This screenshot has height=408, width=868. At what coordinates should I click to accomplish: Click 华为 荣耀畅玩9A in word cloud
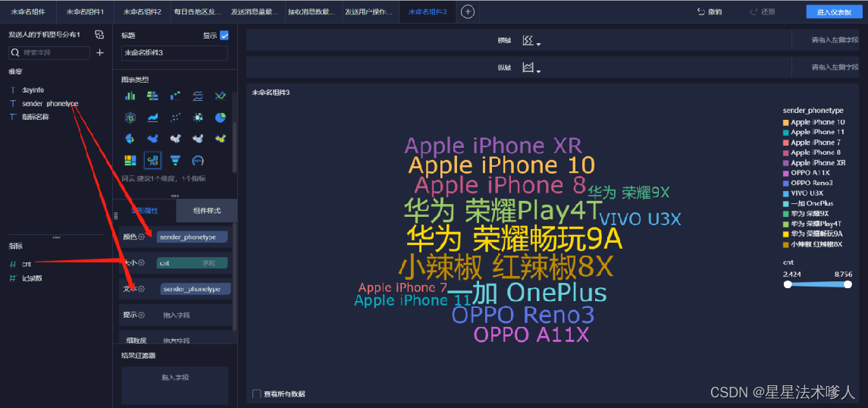pos(514,239)
